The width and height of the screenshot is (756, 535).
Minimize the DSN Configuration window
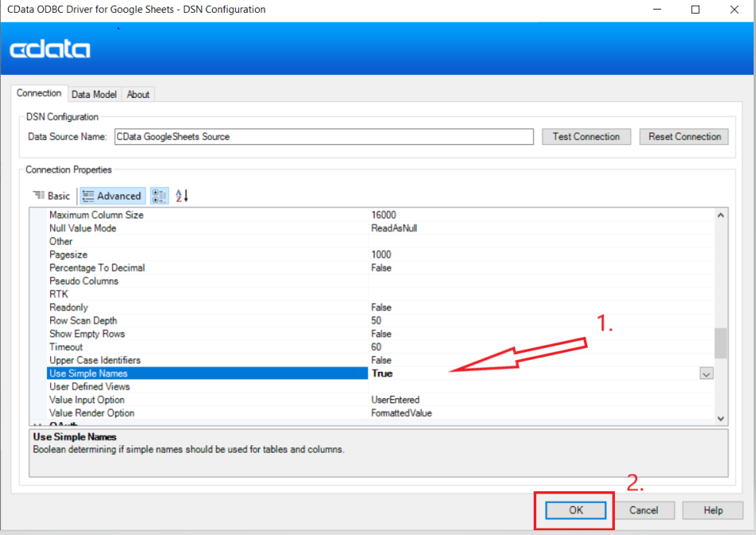[656, 10]
